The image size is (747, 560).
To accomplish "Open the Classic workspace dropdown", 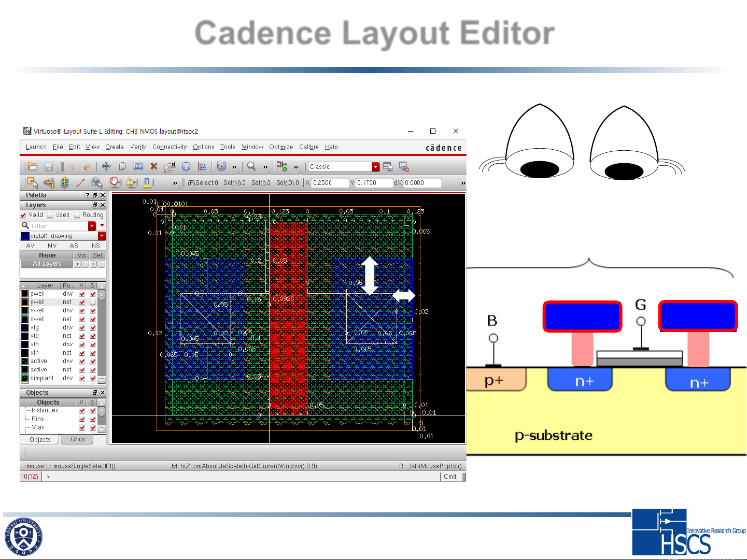I will 376,167.
